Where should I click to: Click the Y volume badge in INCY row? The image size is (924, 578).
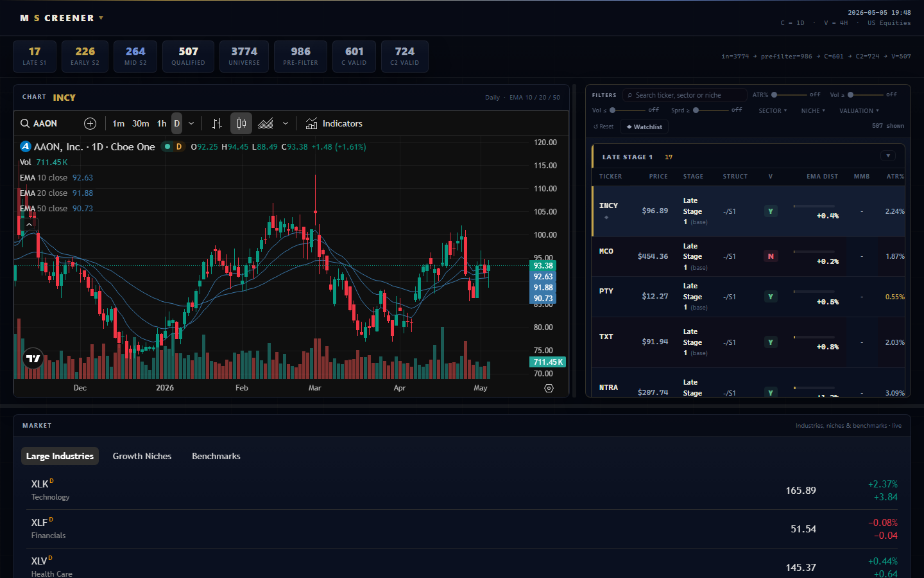pyautogui.click(x=771, y=211)
